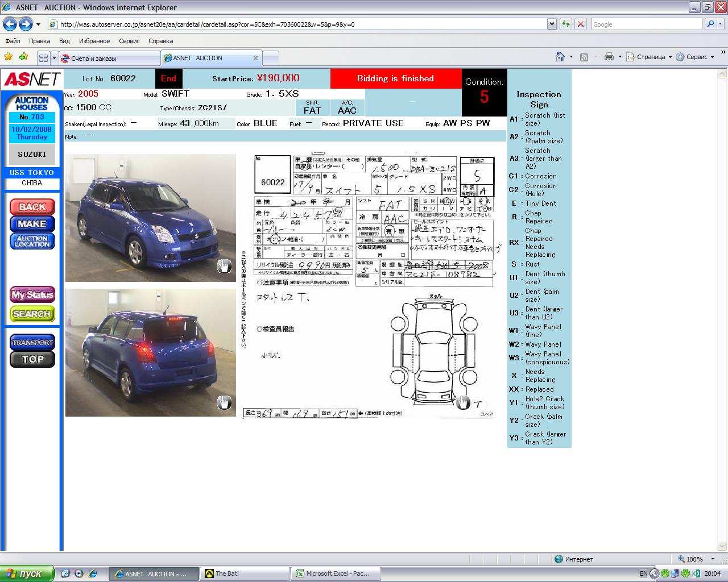The image size is (728, 582).
Task: Enlarge the front view car photo
Action: point(151,218)
